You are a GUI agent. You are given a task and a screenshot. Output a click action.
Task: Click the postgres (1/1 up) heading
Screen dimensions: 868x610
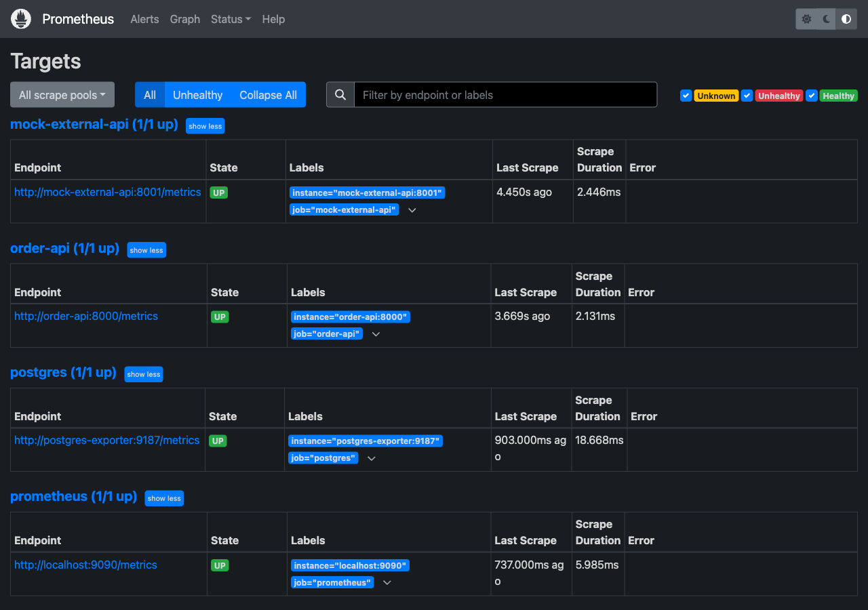pos(63,373)
